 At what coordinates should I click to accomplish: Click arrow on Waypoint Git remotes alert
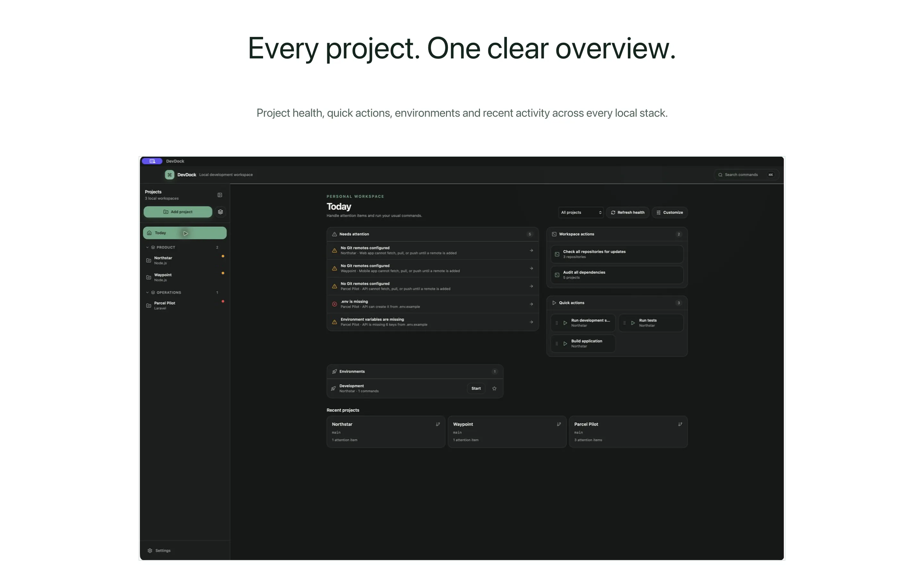(x=531, y=268)
